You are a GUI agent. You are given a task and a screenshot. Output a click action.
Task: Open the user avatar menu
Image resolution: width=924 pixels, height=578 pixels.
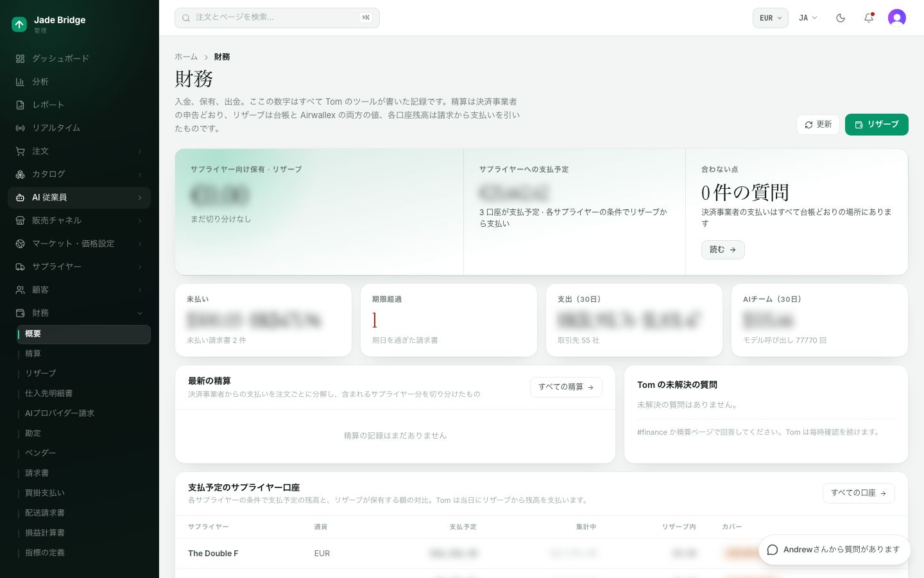click(897, 18)
